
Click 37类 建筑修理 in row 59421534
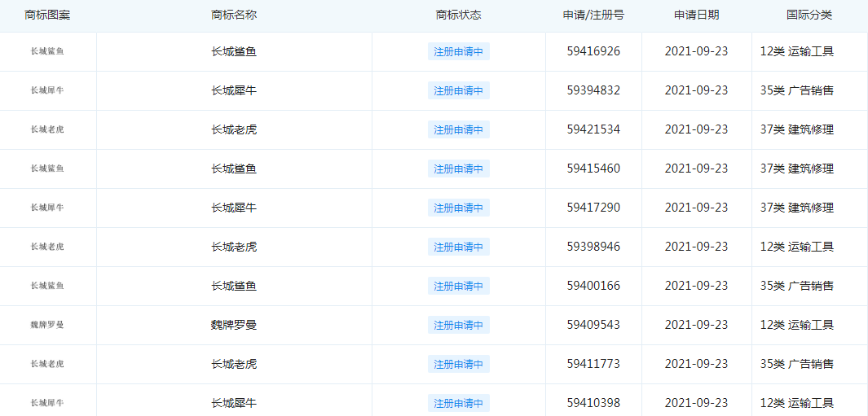coord(797,129)
